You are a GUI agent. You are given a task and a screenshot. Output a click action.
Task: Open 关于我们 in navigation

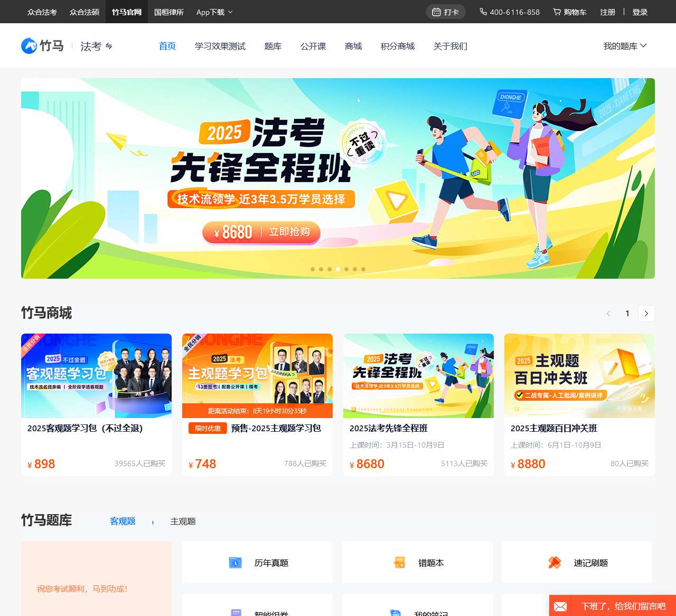tap(450, 46)
